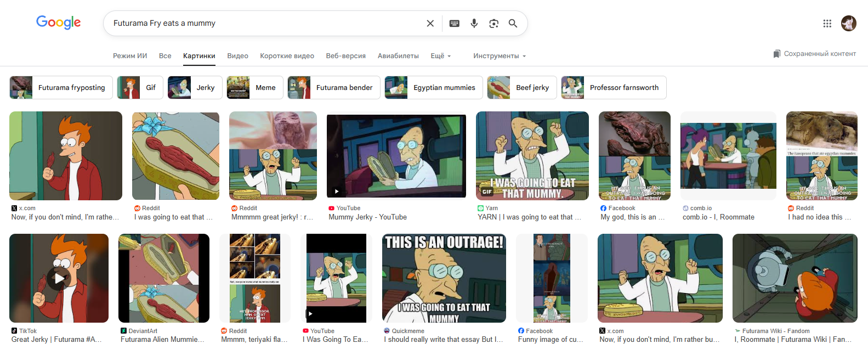
Task: Filter by Futurama fryposting chip
Action: click(x=61, y=88)
